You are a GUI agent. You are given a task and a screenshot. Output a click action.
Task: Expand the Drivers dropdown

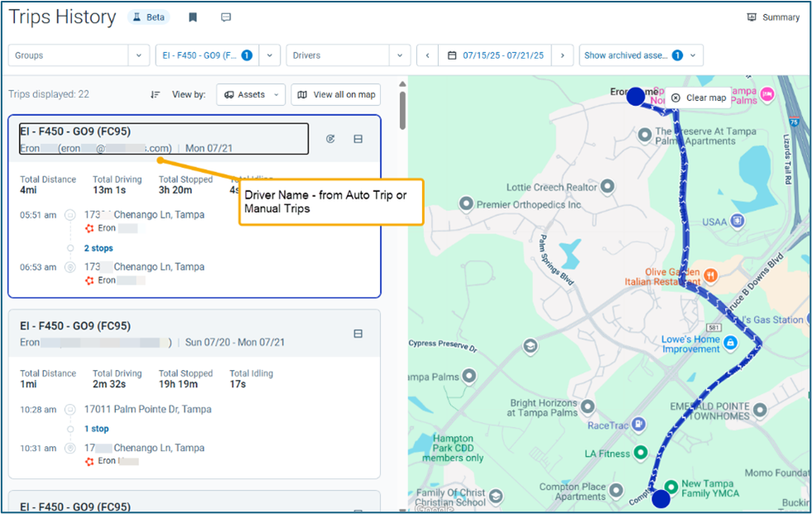400,55
